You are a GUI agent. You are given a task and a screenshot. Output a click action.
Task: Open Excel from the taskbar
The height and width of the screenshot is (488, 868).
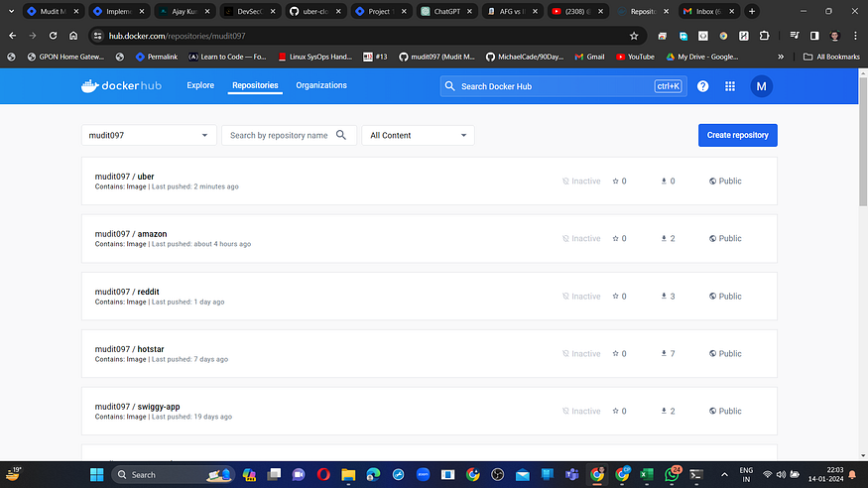point(647,475)
